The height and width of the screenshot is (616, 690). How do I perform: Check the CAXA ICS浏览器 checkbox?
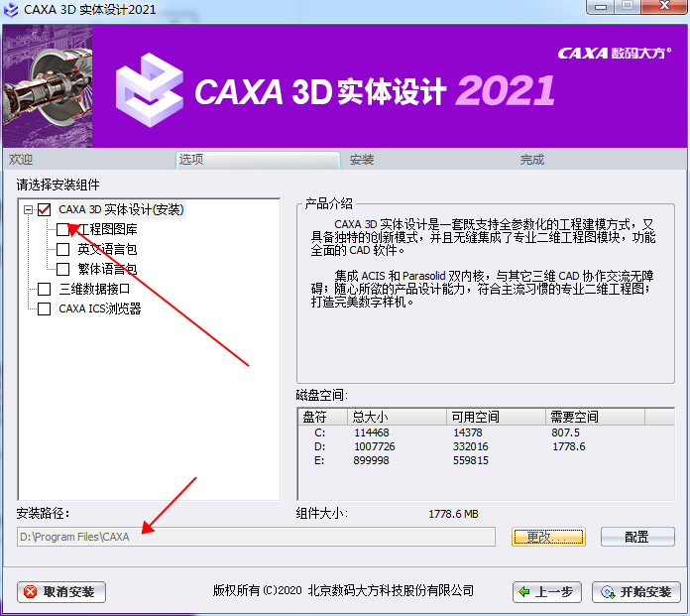44,308
